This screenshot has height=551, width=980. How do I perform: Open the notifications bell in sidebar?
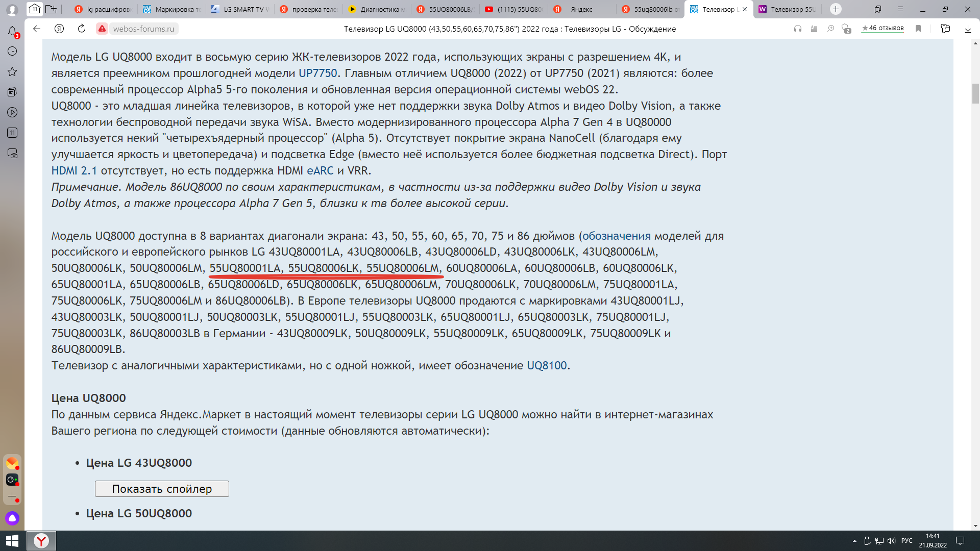click(12, 31)
